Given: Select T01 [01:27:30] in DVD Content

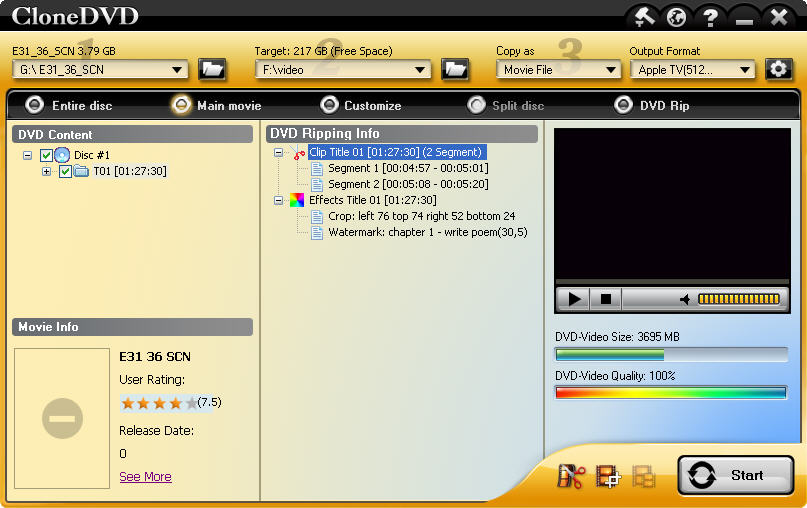Looking at the screenshot, I should (x=130, y=171).
